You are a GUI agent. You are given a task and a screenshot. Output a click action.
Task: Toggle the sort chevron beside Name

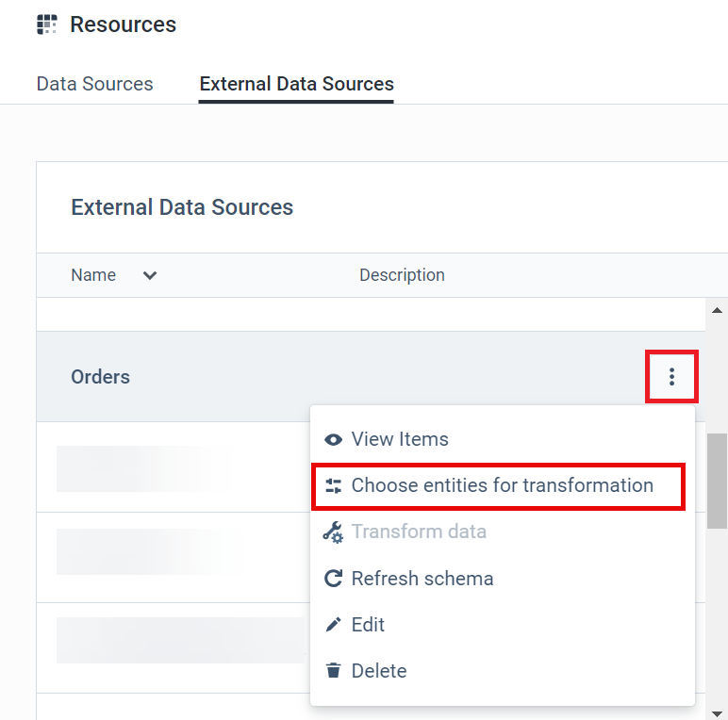[x=149, y=276]
